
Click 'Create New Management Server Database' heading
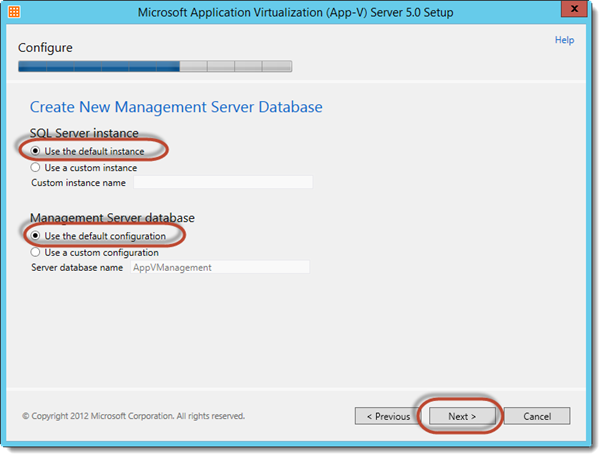[176, 107]
